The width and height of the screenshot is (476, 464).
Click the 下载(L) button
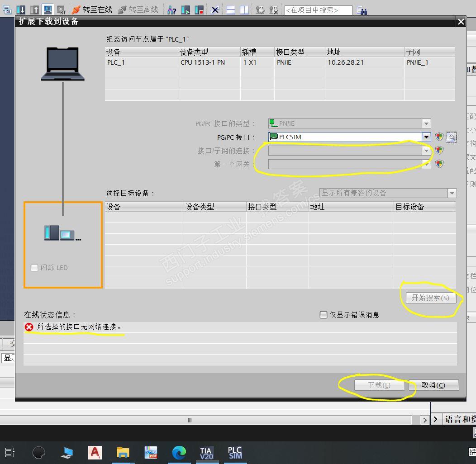coord(379,385)
